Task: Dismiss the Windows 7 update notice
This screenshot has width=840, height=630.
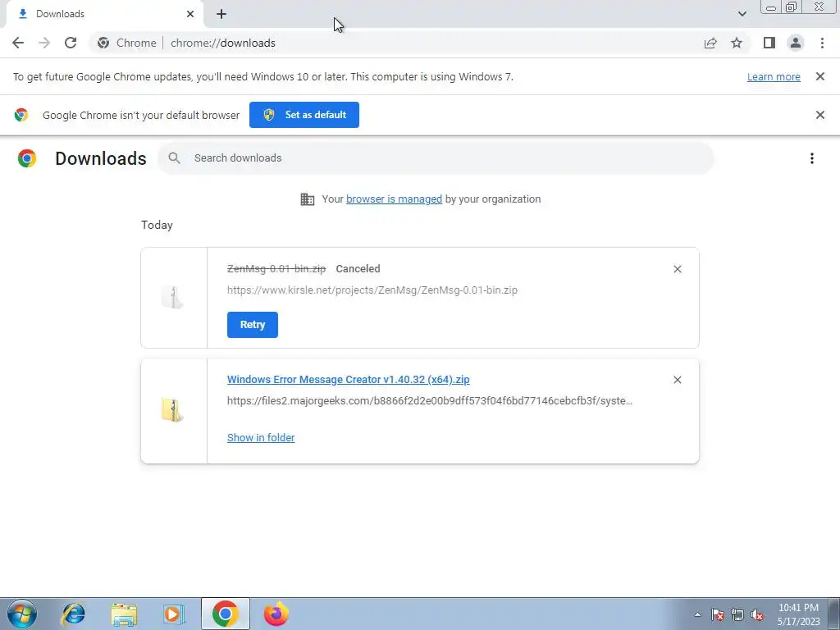Action: 819,76
